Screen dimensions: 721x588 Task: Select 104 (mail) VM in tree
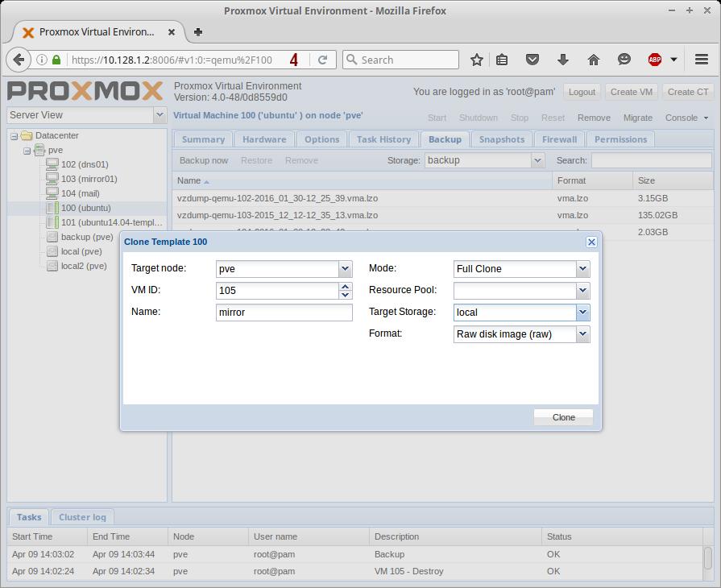pos(80,193)
